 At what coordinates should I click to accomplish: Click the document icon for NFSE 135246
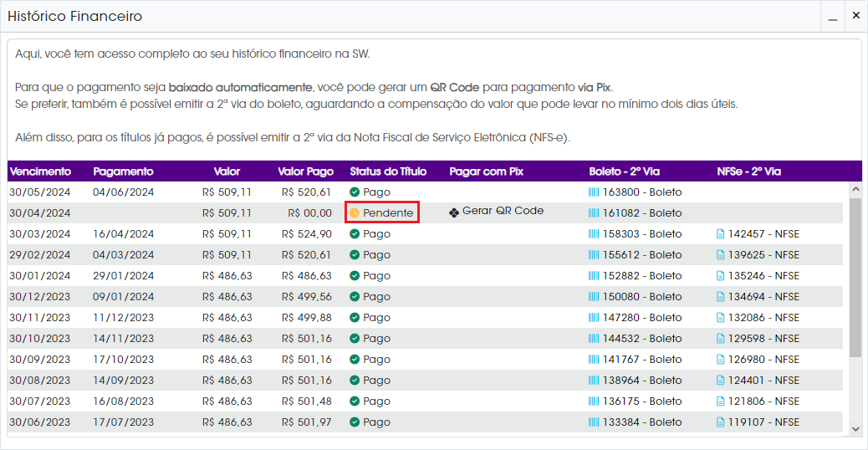tap(720, 276)
